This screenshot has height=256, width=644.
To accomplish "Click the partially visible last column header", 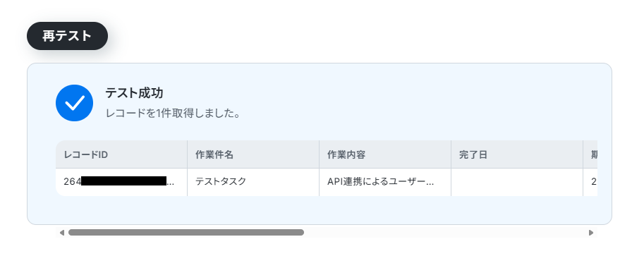I will coord(590,154).
